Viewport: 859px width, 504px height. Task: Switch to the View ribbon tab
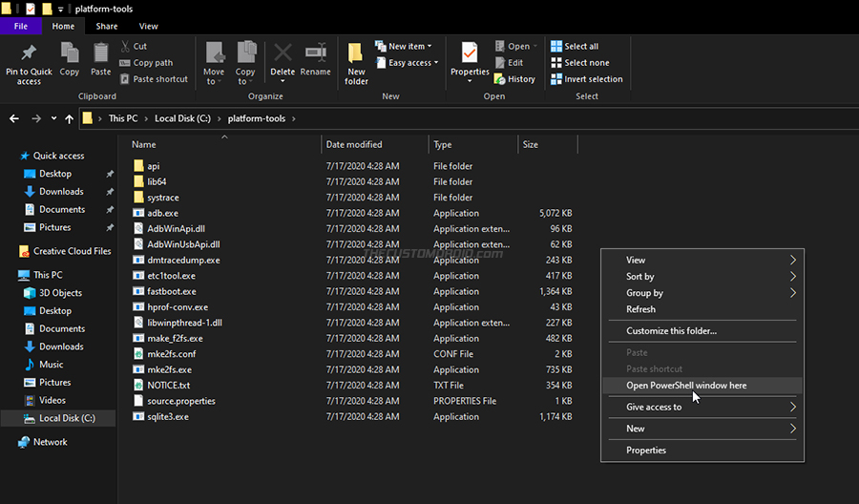[x=148, y=27]
